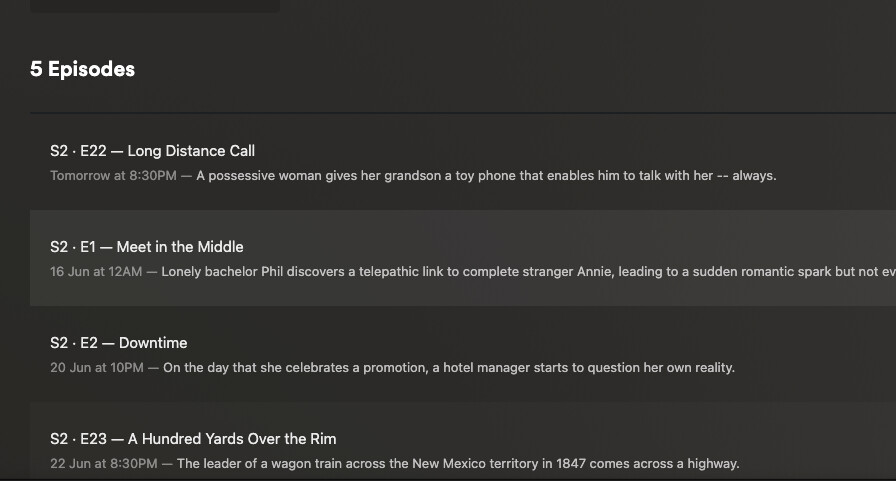Viewport: 896px width, 481px height.
Task: Click the possessive woman toy phone description
Action: [x=486, y=176]
